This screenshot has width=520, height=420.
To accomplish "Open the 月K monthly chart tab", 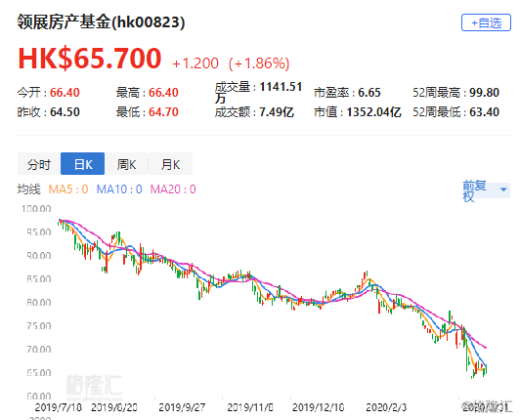I will pos(170,164).
